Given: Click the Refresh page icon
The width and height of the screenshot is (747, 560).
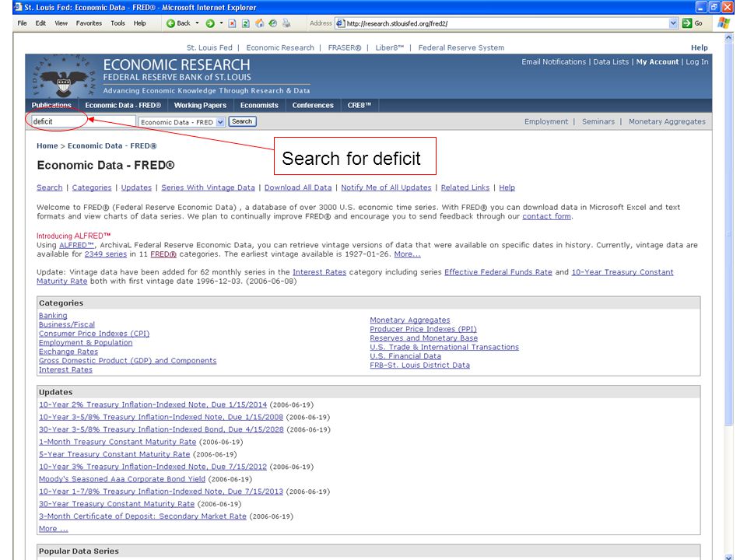Looking at the screenshot, I should pos(246,23).
